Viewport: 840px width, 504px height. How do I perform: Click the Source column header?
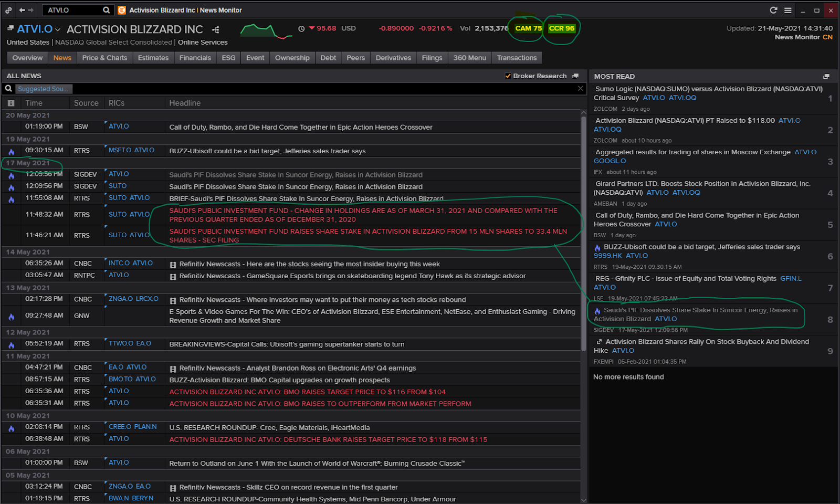tap(86, 103)
